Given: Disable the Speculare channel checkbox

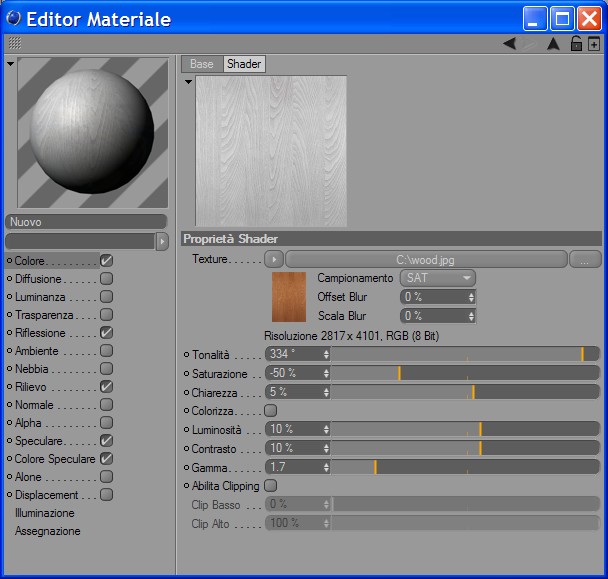Looking at the screenshot, I should [106, 441].
